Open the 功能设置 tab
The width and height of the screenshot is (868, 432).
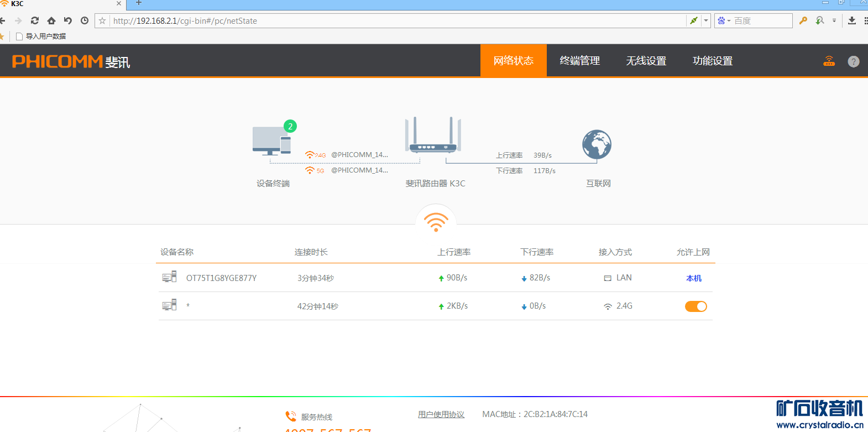(713, 60)
